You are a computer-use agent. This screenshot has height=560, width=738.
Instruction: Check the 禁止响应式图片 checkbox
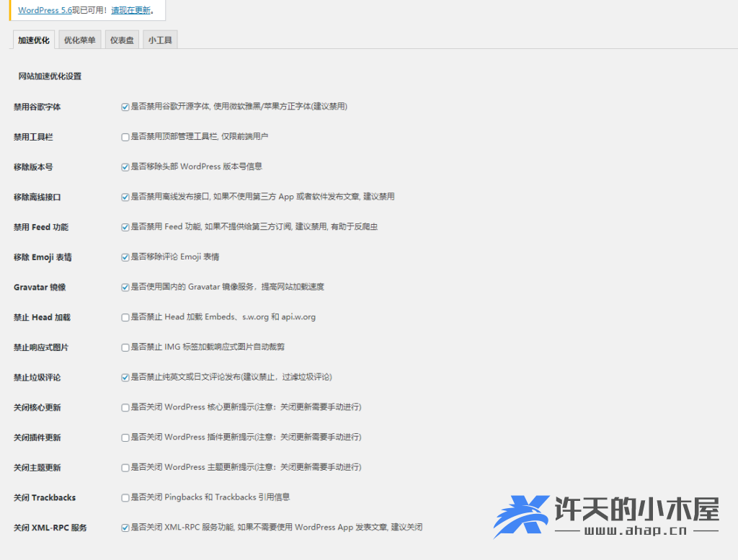pos(125,348)
